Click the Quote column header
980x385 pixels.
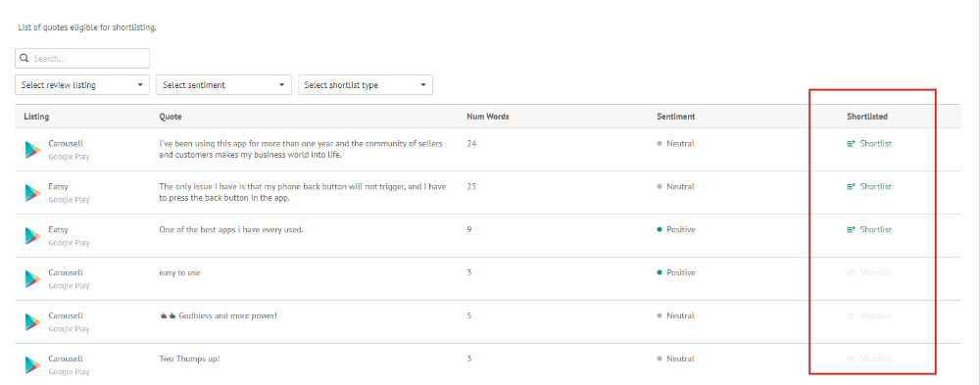pos(171,117)
